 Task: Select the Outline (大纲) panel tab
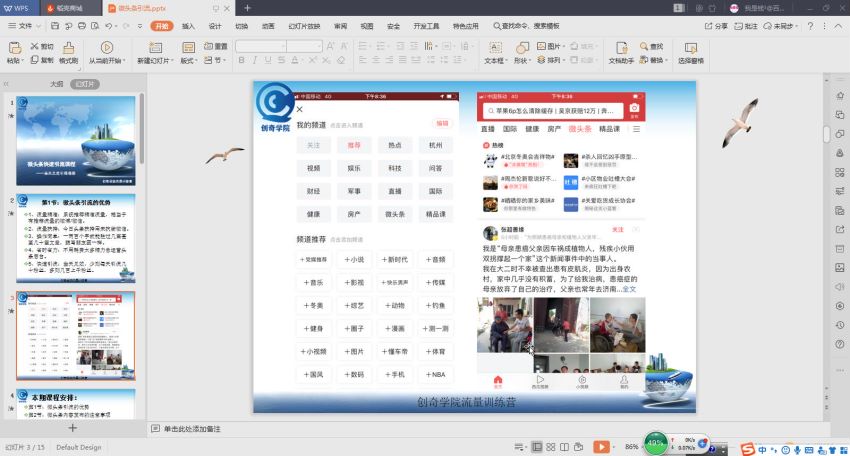pyautogui.click(x=56, y=84)
